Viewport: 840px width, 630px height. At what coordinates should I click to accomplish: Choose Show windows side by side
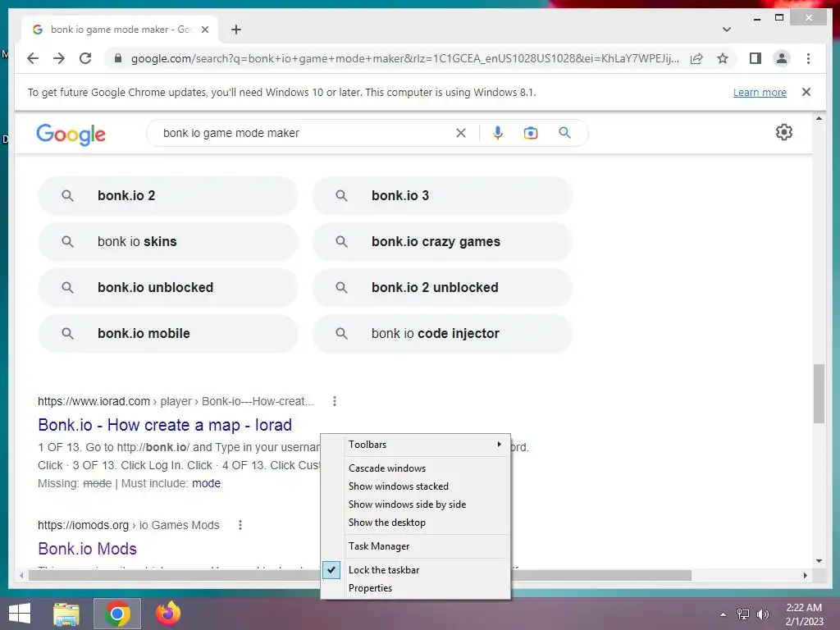coord(416,504)
